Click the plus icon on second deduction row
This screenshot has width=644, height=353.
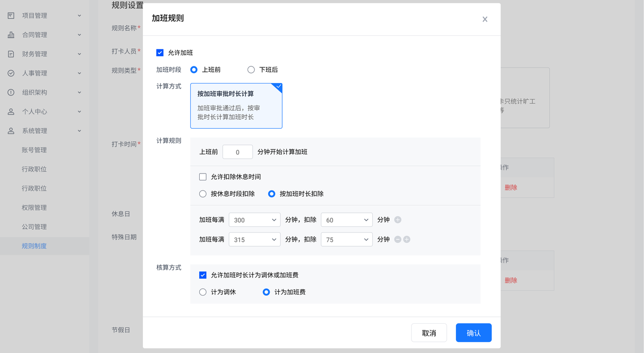pyautogui.click(x=407, y=239)
